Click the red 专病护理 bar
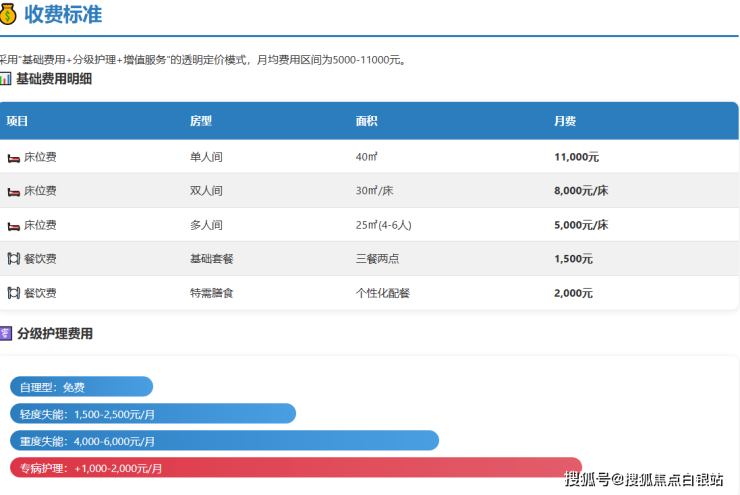Screen dimensions: 740x495 295,468
